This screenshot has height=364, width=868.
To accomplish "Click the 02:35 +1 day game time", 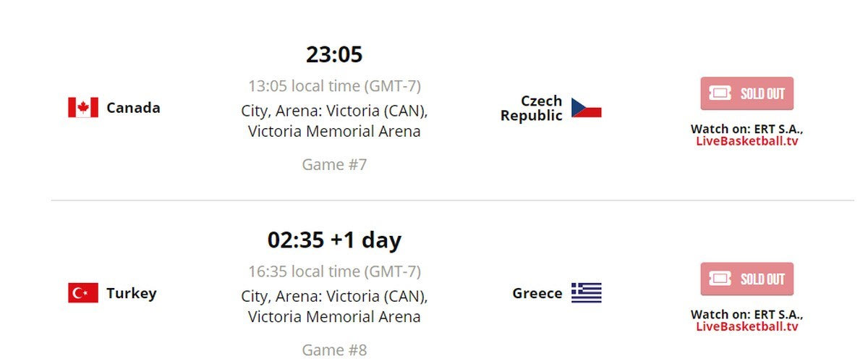I will pyautogui.click(x=334, y=240).
